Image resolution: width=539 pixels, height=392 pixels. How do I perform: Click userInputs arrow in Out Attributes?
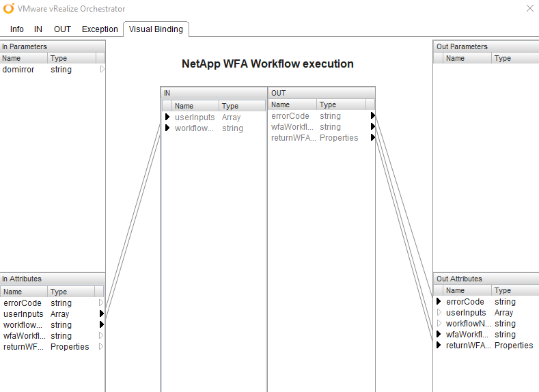point(439,312)
